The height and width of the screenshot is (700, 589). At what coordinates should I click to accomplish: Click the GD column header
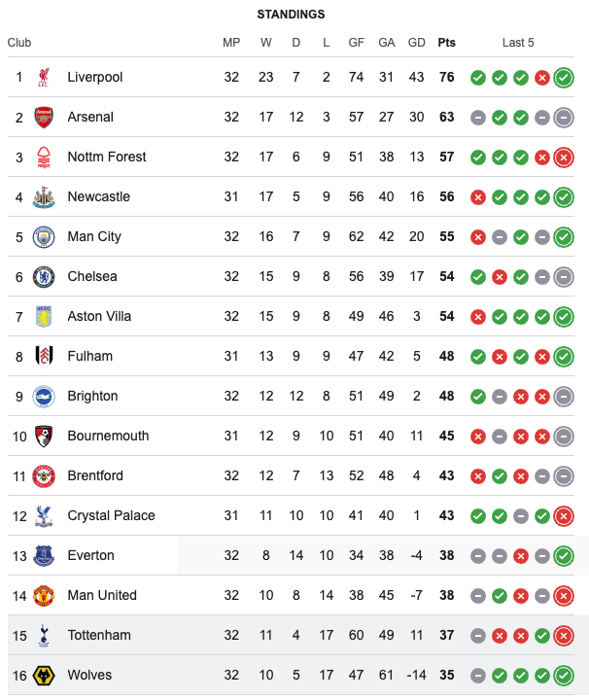(416, 43)
